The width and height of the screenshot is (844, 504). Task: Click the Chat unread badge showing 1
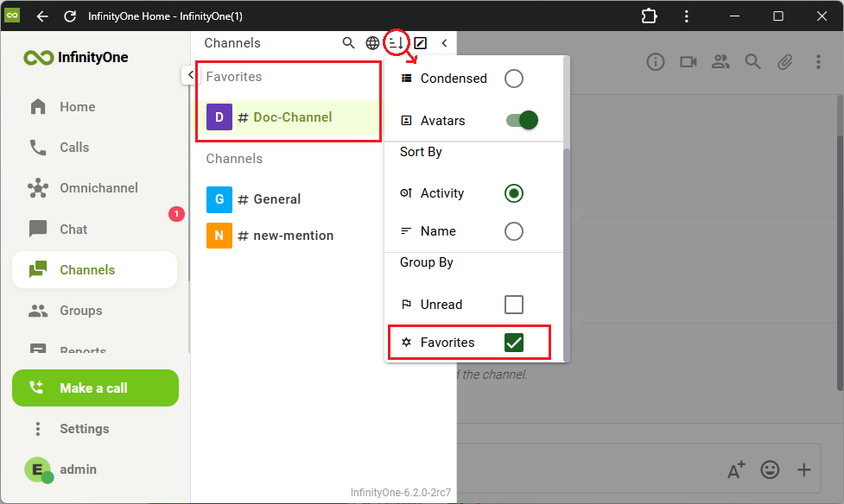pyautogui.click(x=176, y=214)
